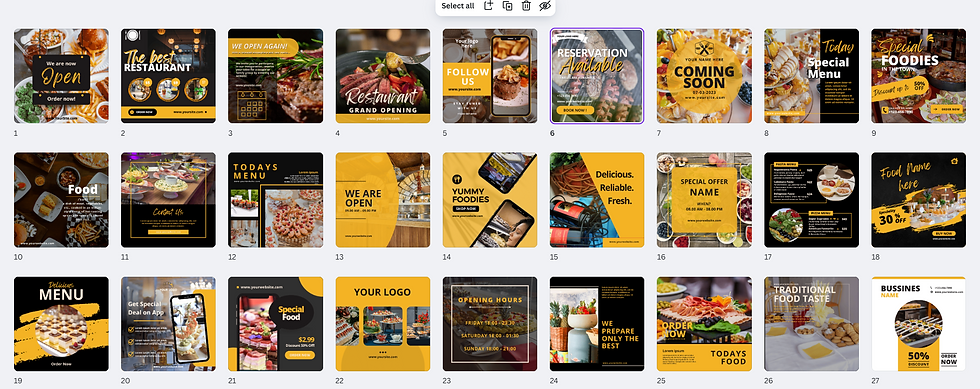980x389 pixels.
Task: Click the Select all button
Action: pos(458,6)
